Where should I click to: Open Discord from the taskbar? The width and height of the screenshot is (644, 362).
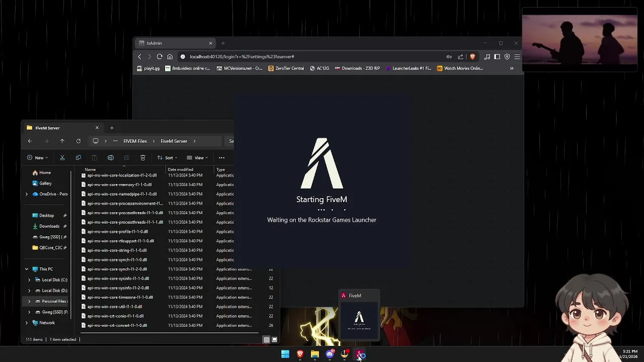330,354
